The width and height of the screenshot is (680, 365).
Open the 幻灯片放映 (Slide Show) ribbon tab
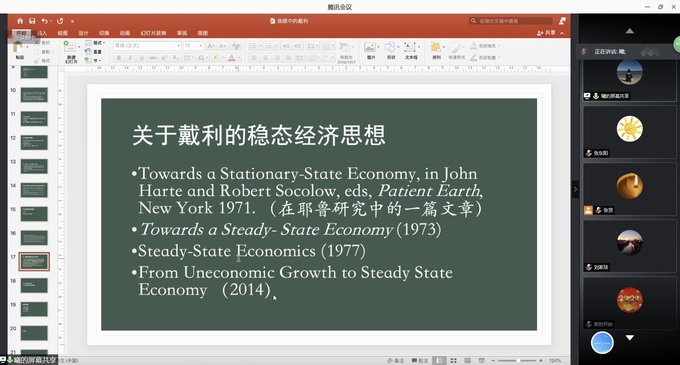(153, 33)
